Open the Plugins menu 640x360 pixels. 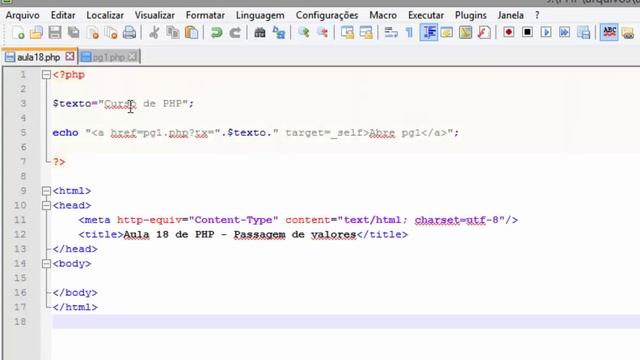click(x=471, y=15)
